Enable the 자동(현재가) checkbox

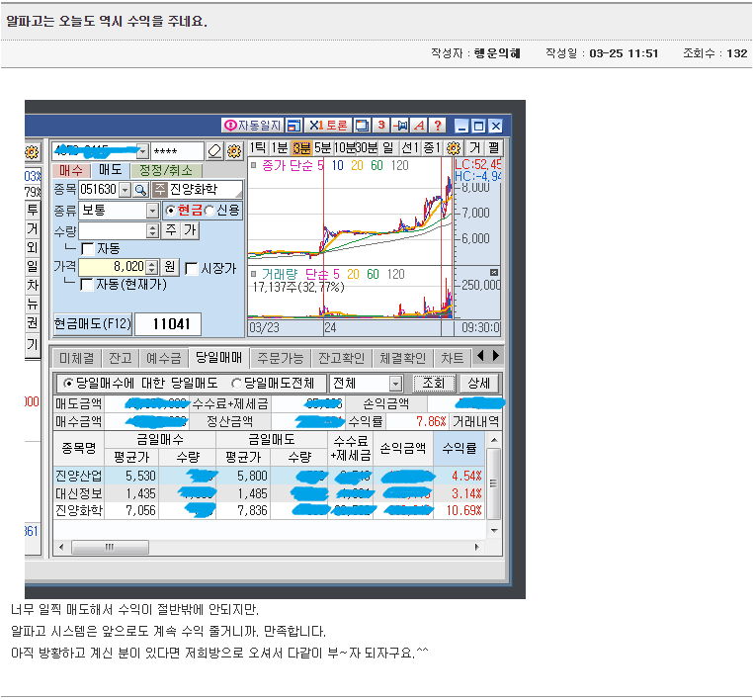pos(86,285)
